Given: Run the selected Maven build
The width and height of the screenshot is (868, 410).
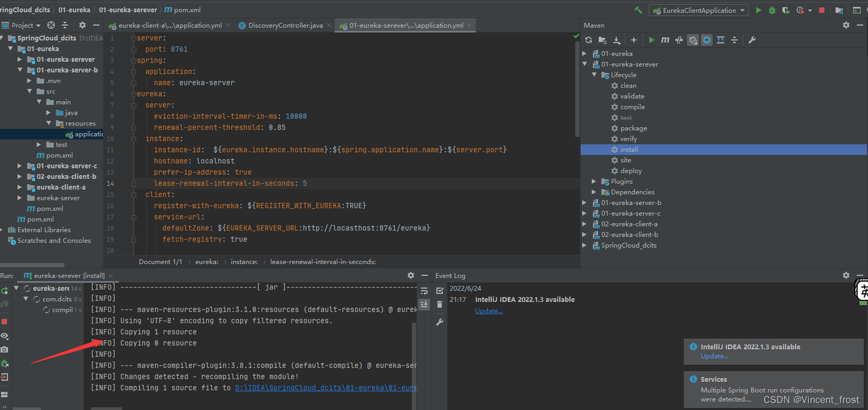Looking at the screenshot, I should 651,40.
